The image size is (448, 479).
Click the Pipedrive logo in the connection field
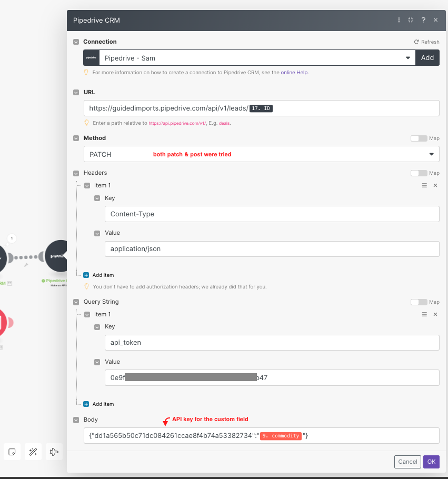(91, 57)
